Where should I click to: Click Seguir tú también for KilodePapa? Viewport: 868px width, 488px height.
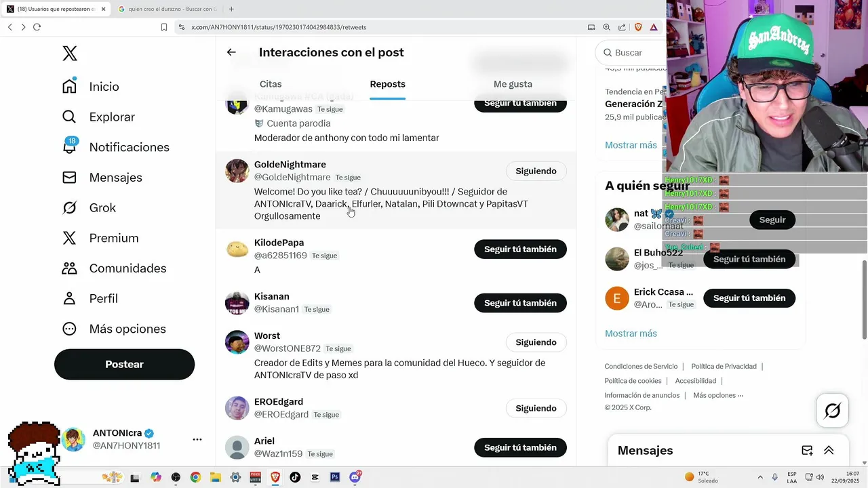pos(520,249)
